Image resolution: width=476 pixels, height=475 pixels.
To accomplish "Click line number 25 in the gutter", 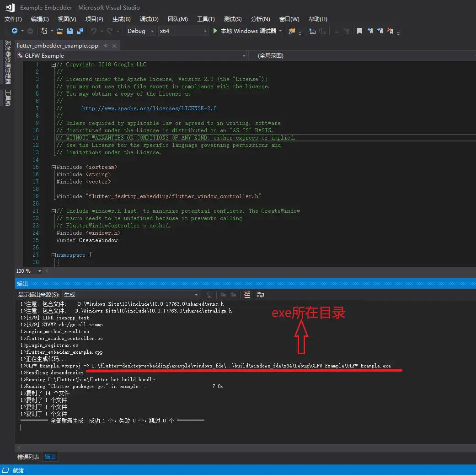I will click(36, 240).
